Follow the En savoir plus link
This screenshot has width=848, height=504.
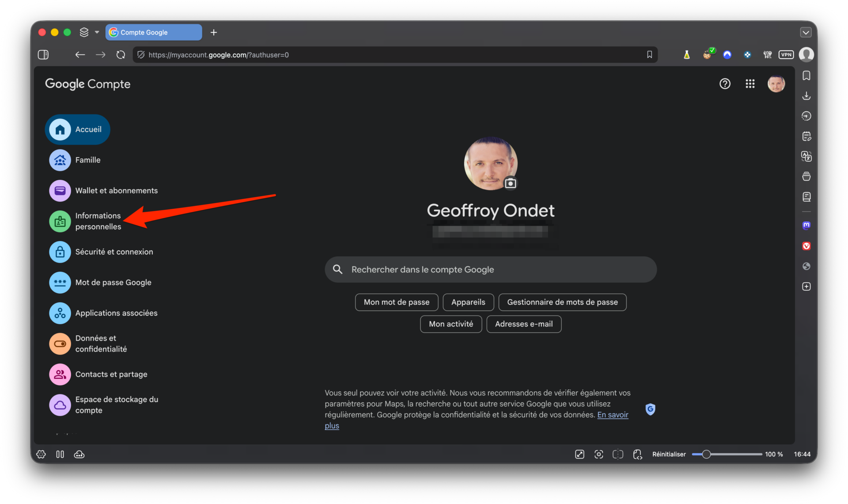(613, 415)
